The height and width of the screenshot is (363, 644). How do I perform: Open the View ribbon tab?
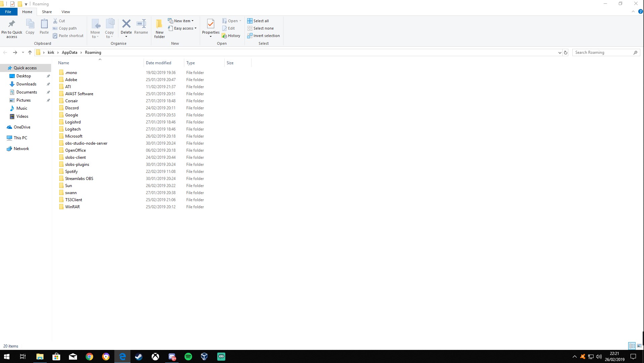(66, 12)
